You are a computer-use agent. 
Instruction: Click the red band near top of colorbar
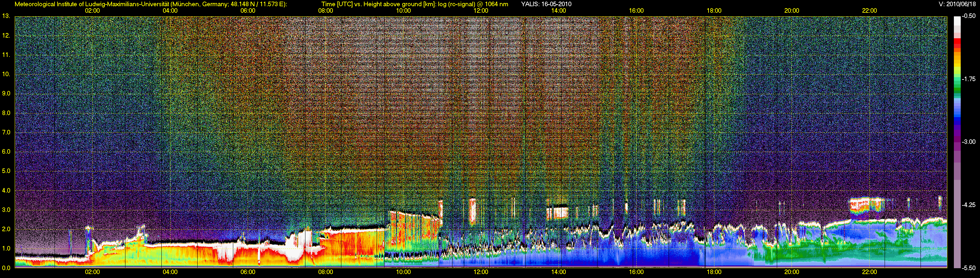click(x=957, y=43)
